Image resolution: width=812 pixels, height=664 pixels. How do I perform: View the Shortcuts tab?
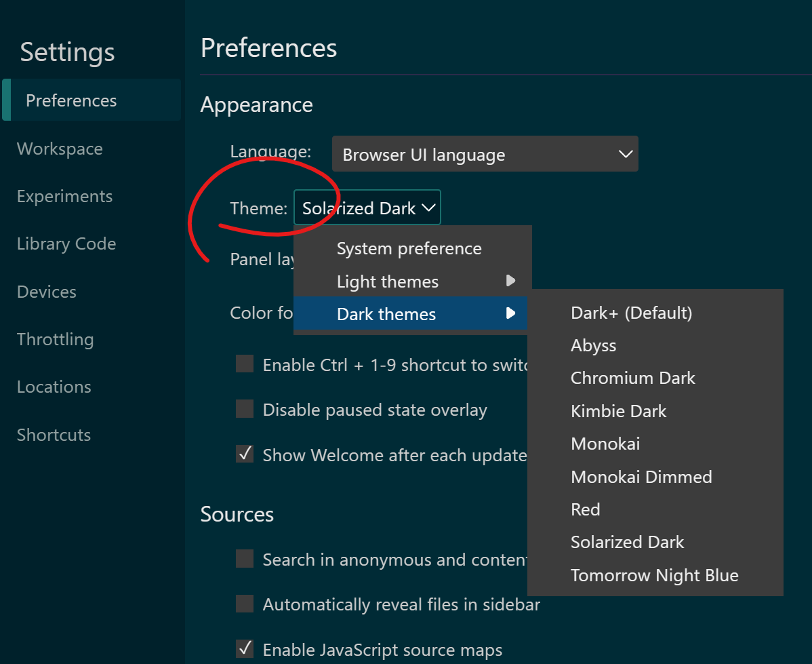coord(54,434)
